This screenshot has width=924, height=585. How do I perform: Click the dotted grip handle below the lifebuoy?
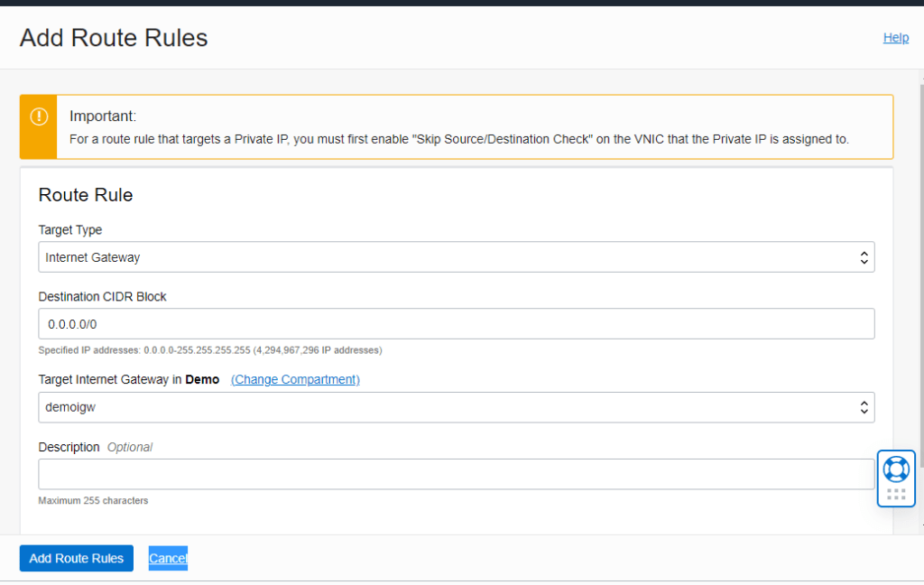896,494
